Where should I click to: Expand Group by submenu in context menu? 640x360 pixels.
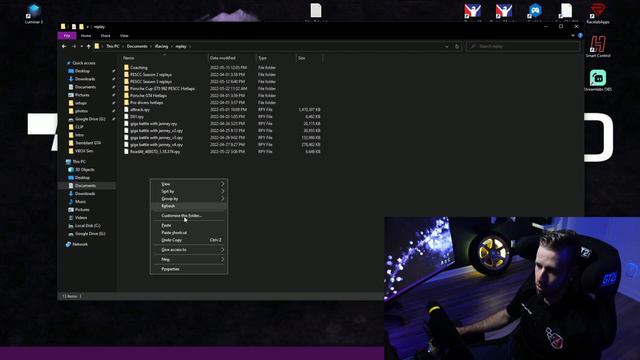[x=189, y=199]
